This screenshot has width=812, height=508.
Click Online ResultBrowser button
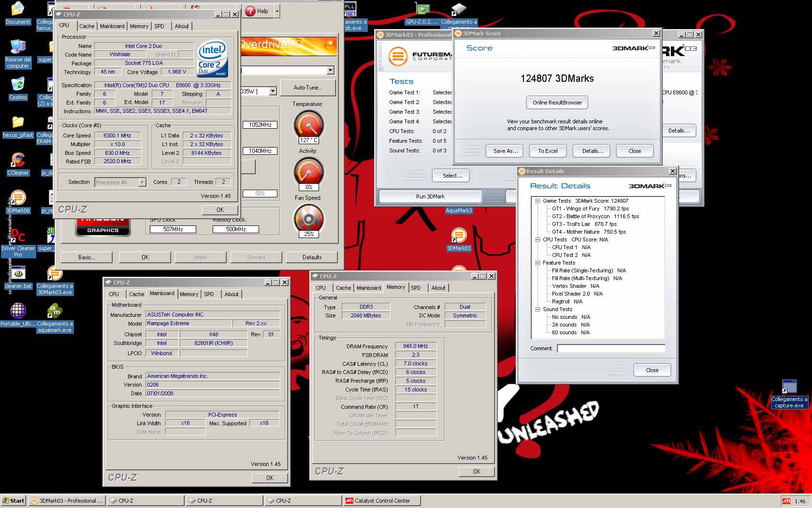557,103
